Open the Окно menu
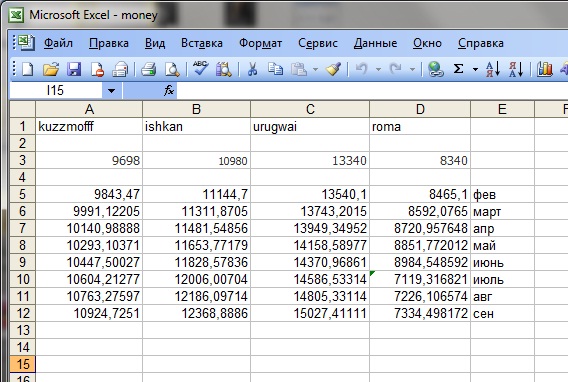The width and height of the screenshot is (568, 382). click(x=427, y=43)
